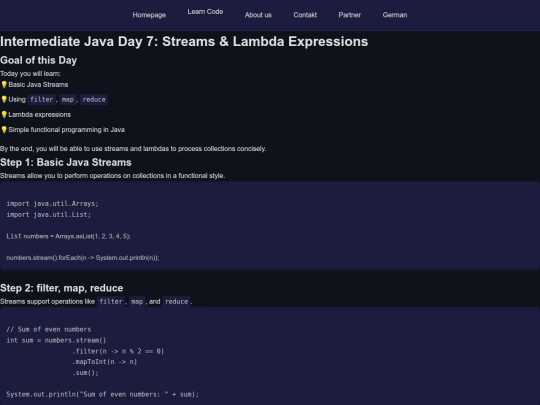Click the .filter(n -> n % 2 == 0) line
Viewport: 540px width, 405px height.
click(x=118, y=351)
